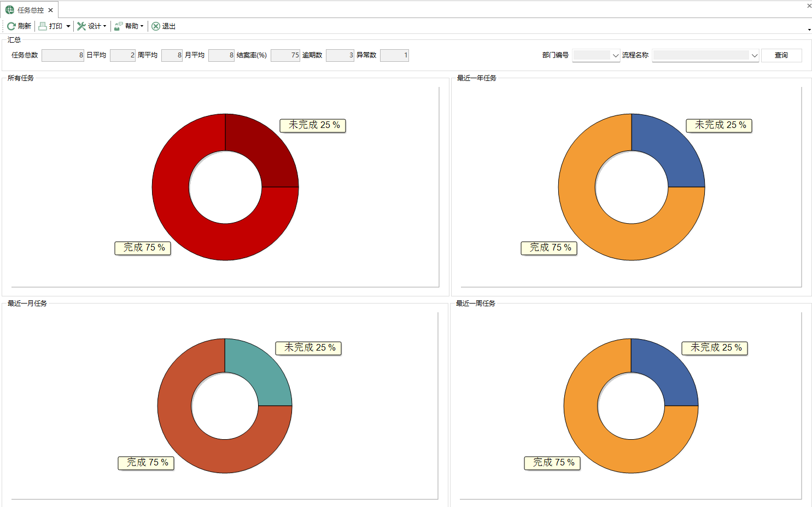The width and height of the screenshot is (812, 507).
Task: Expand the 打印 dropdown arrow
Action: coord(68,26)
